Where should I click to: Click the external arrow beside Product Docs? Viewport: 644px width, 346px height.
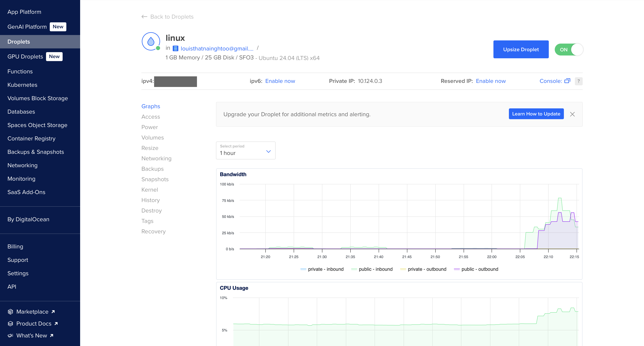(56, 323)
